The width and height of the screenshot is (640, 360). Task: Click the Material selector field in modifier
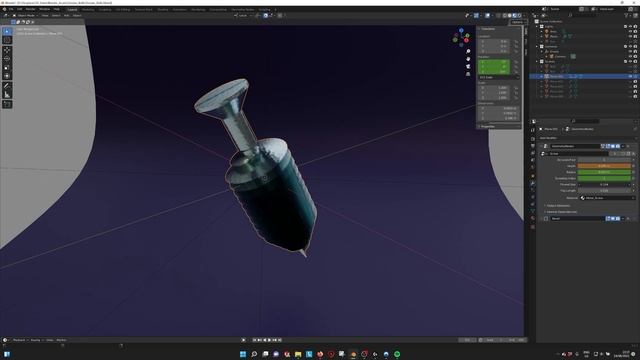(x=606, y=198)
